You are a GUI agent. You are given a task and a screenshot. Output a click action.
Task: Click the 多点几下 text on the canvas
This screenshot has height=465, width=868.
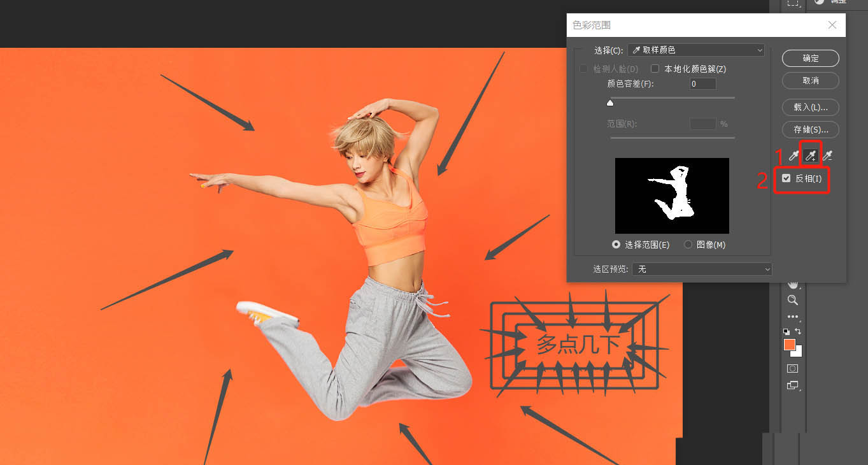point(578,345)
